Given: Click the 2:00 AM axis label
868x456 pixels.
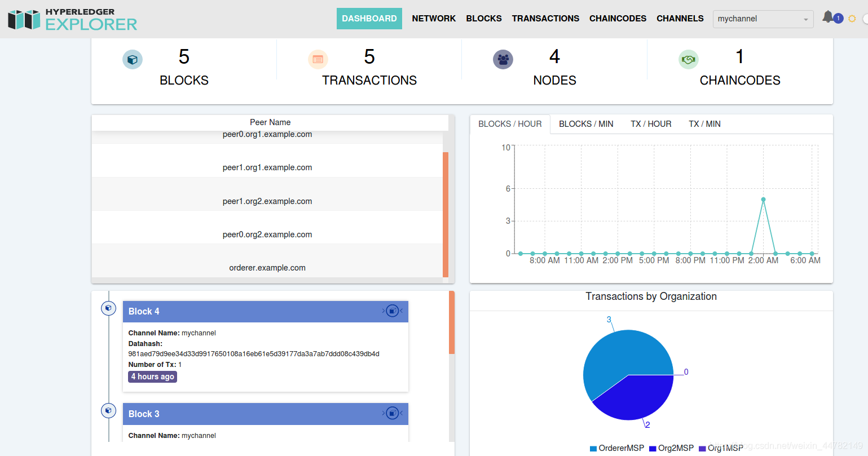Looking at the screenshot, I should 763,260.
